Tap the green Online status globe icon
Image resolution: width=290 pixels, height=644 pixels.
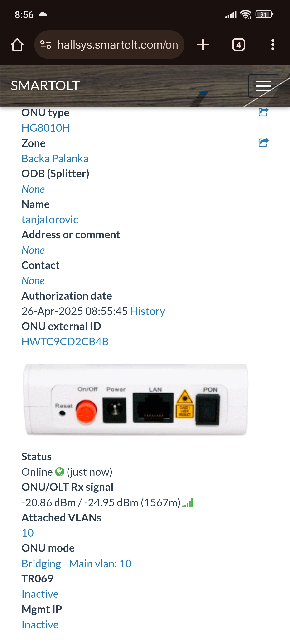click(60, 472)
